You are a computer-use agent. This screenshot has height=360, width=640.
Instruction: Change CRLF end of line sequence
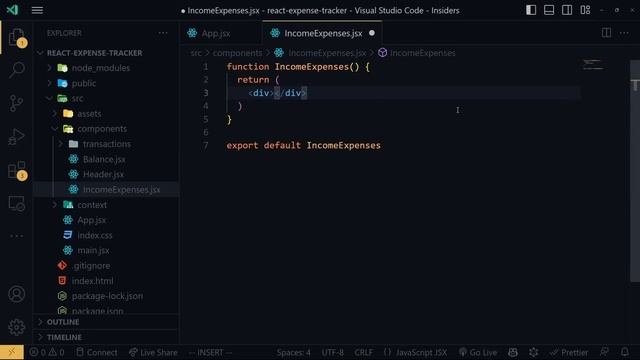click(x=363, y=352)
